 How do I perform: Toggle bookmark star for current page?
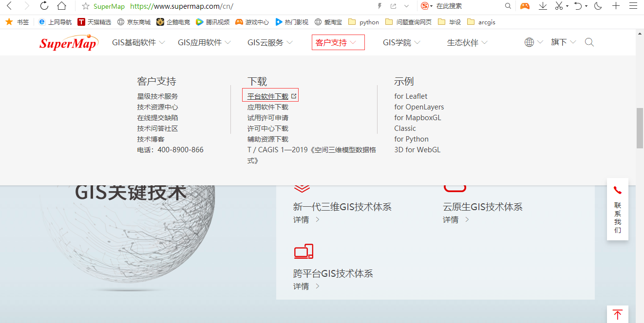coord(87,7)
